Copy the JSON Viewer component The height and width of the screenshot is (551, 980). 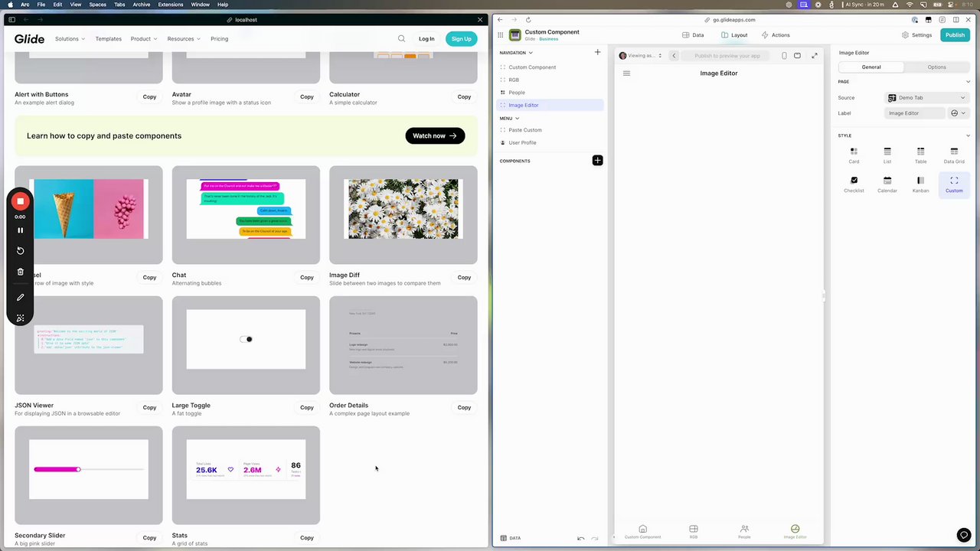[x=149, y=408]
